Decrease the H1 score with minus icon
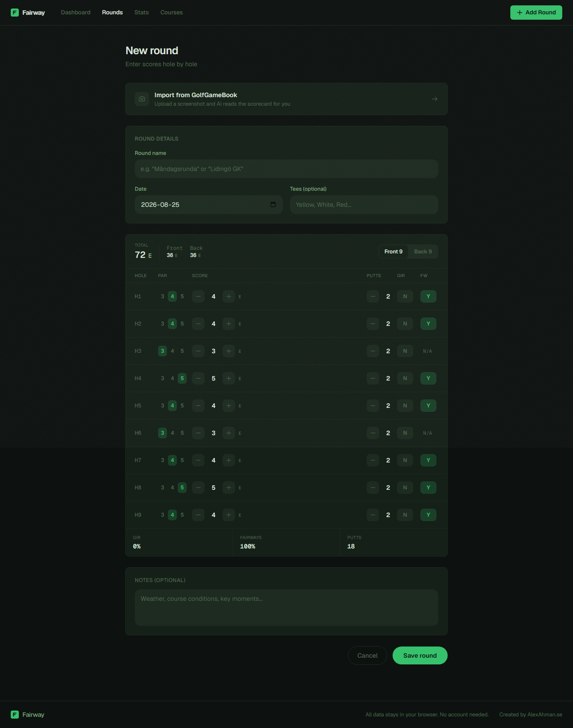Image resolution: width=573 pixels, height=728 pixels. [198, 296]
